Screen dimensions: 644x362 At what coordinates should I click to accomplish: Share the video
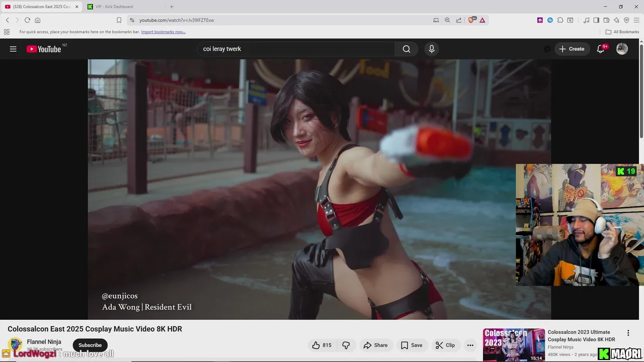click(x=375, y=345)
